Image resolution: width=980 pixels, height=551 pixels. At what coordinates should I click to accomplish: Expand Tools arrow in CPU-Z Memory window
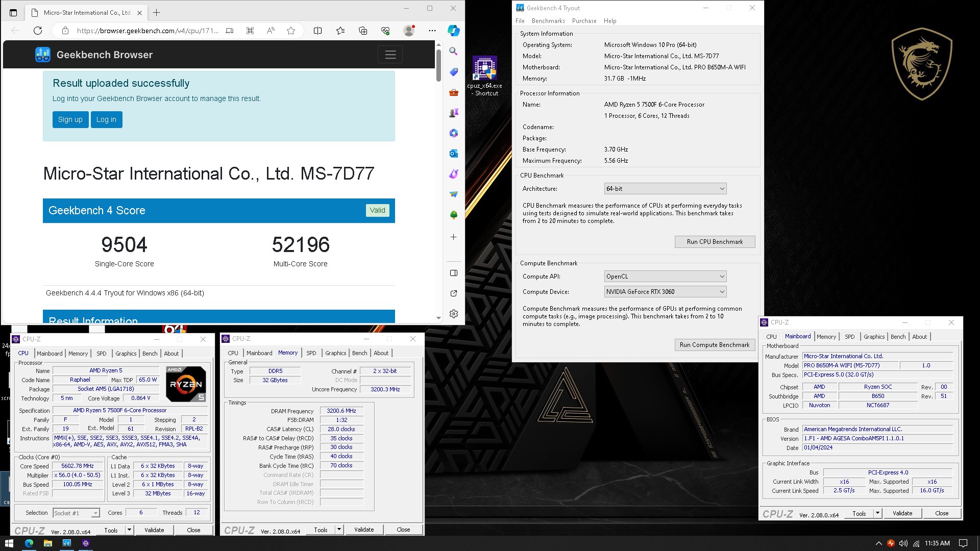(339, 530)
